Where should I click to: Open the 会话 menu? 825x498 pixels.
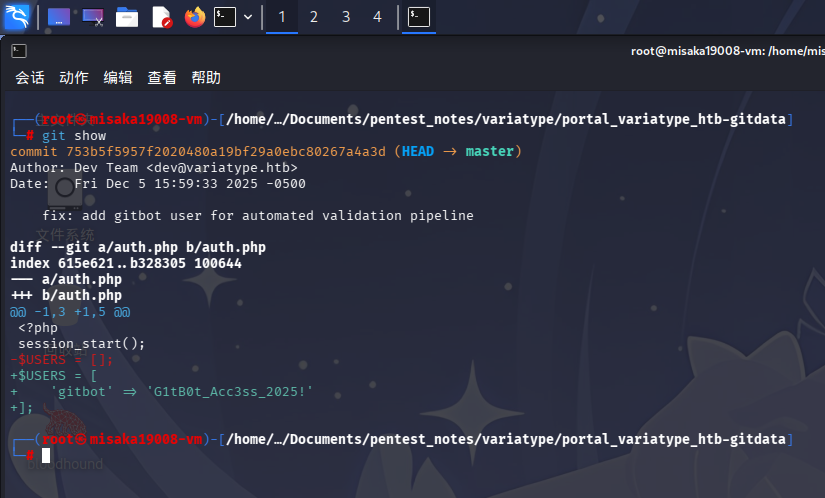pyautogui.click(x=30, y=78)
